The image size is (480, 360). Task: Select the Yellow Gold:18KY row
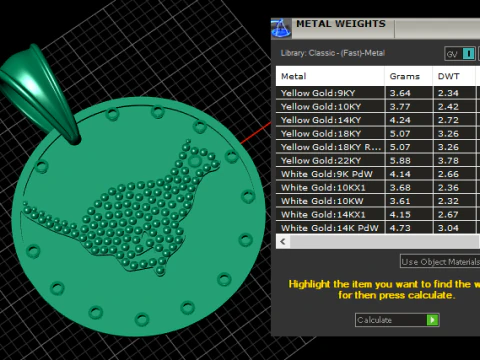378,134
